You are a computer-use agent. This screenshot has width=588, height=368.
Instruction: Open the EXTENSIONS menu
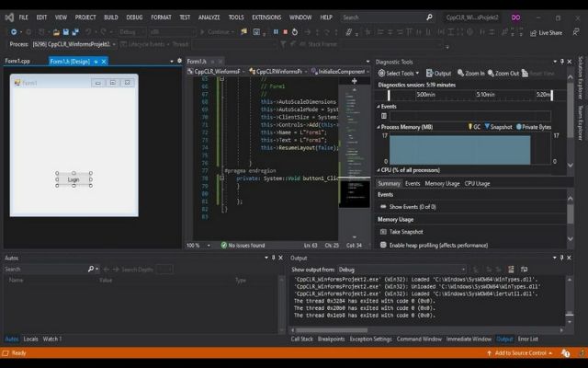266,17
